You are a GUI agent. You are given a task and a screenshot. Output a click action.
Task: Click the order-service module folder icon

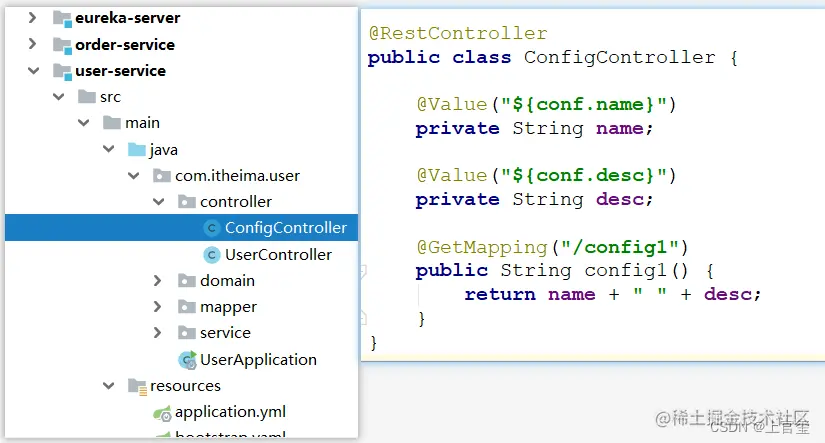[x=62, y=45]
